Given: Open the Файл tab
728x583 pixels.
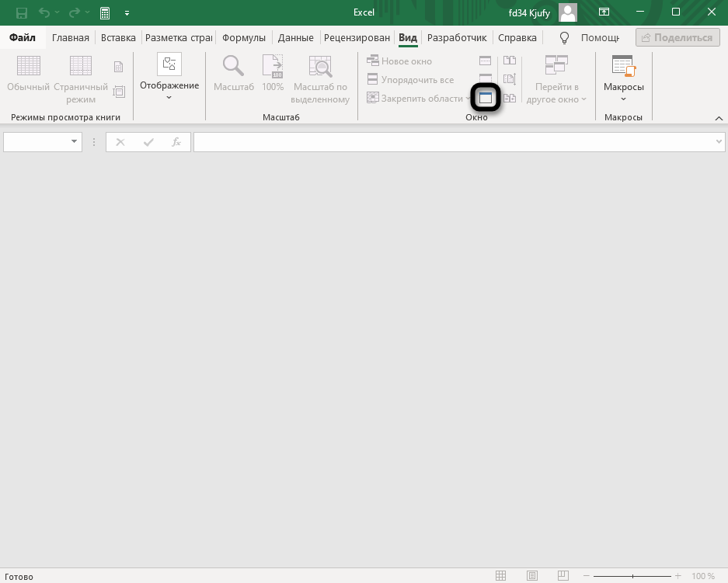Looking at the screenshot, I should click(x=23, y=37).
